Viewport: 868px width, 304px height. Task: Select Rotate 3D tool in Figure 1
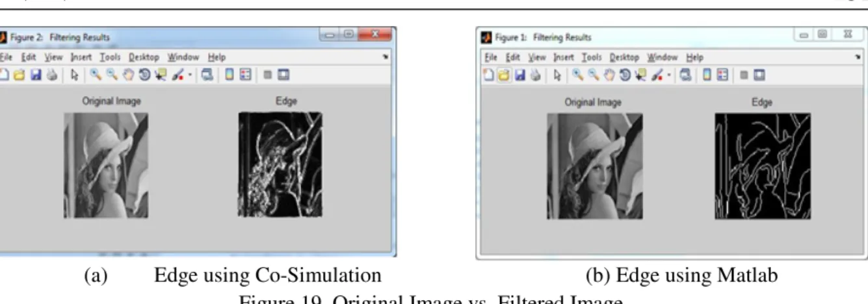coord(625,75)
